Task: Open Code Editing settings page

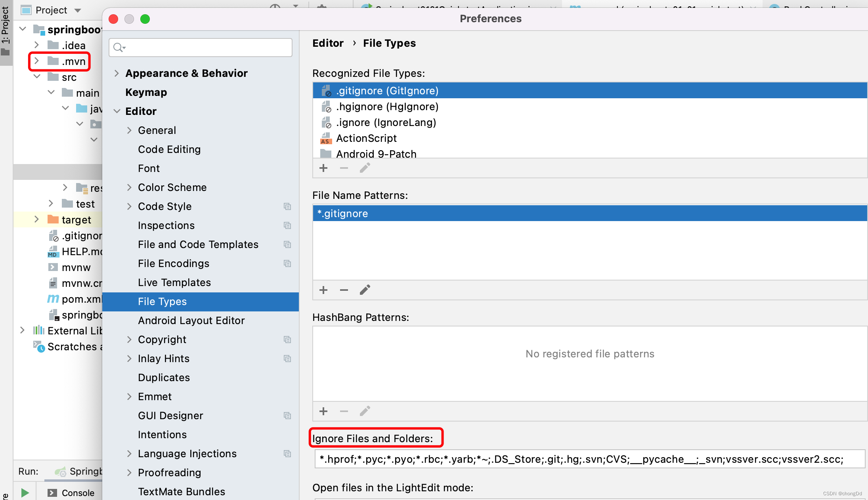Action: click(169, 149)
